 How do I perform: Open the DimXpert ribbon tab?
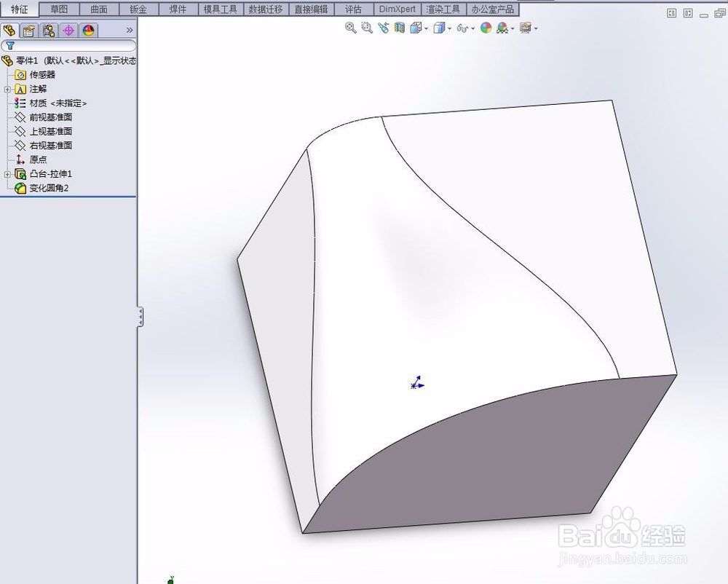click(397, 9)
